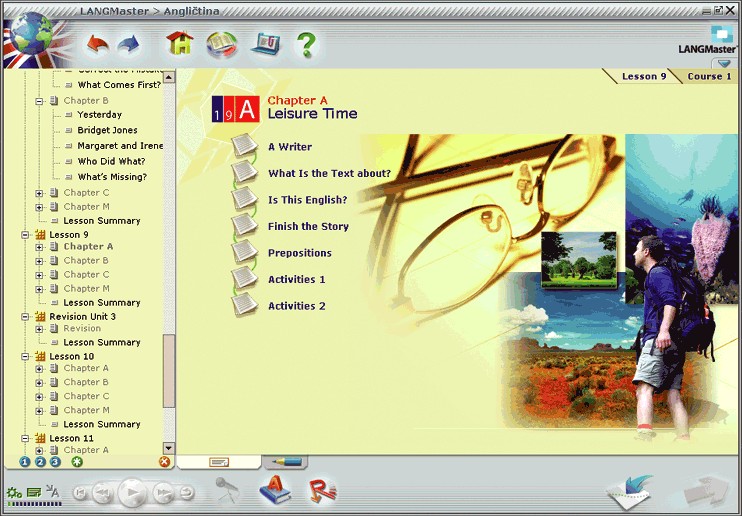Image resolution: width=742 pixels, height=516 pixels.
Task: Switch to the Course 1 tab
Action: click(x=709, y=76)
